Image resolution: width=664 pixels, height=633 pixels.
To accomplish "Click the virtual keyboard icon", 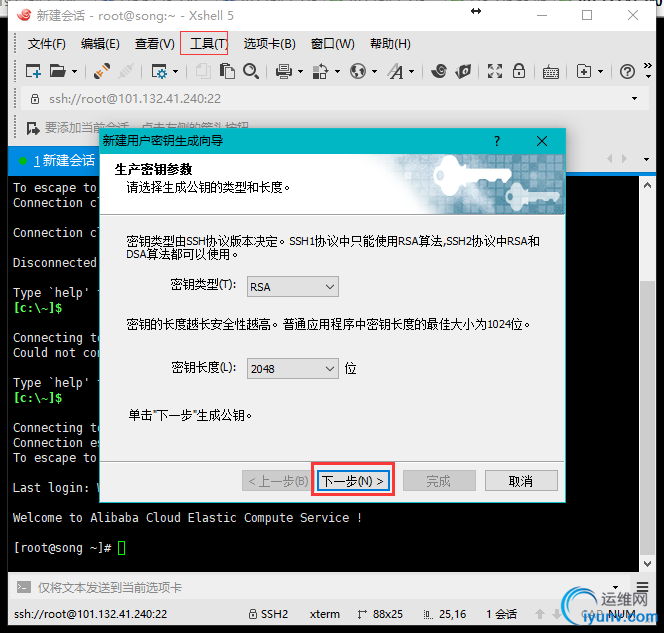I will (x=551, y=72).
